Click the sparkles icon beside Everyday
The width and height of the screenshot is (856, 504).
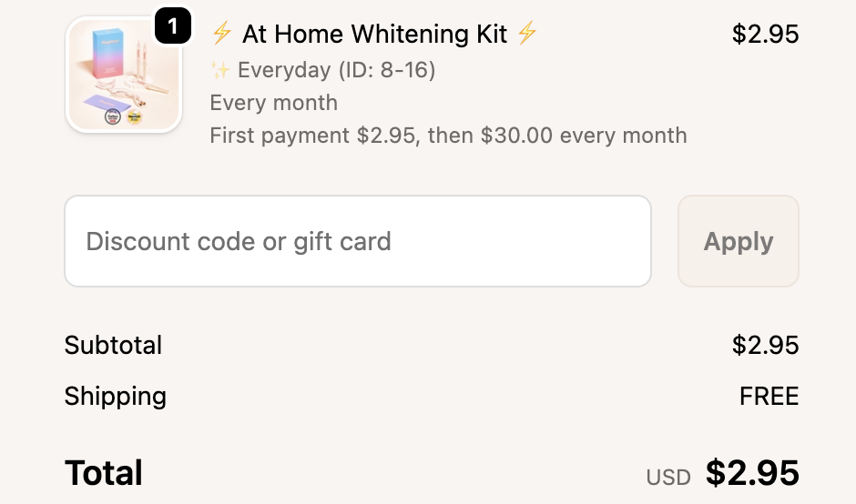[x=219, y=70]
